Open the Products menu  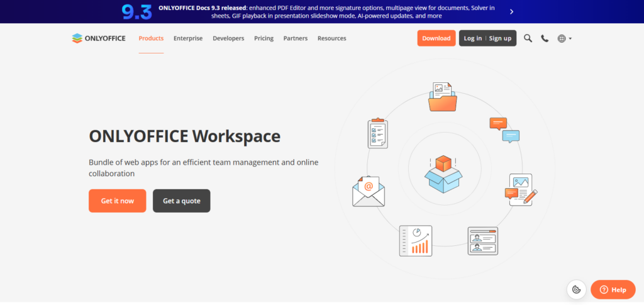pos(151,38)
